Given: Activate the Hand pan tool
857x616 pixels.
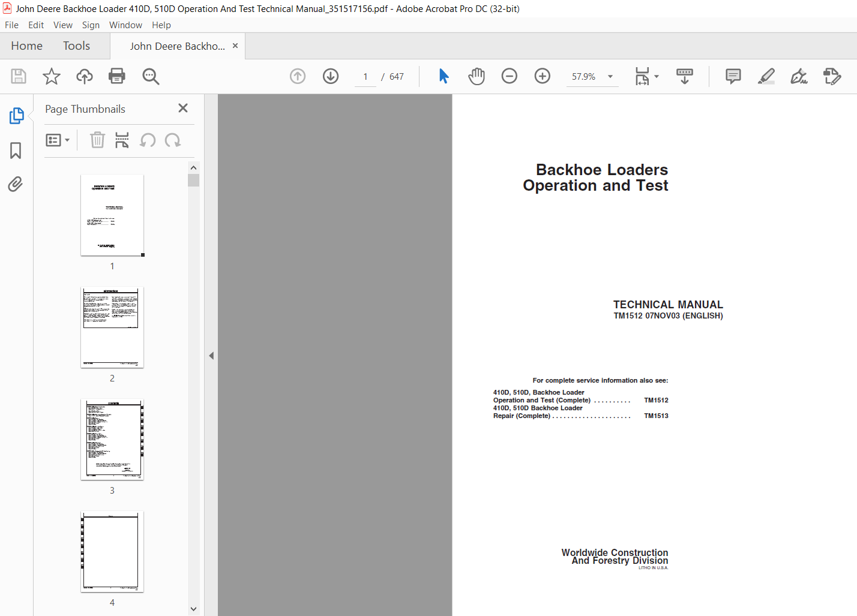Looking at the screenshot, I should (477, 76).
